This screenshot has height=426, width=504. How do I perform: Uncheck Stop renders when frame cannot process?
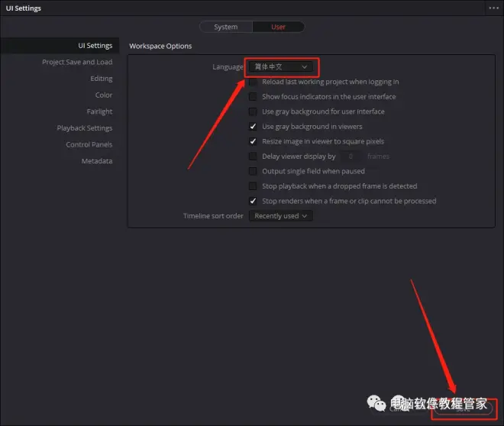click(x=253, y=201)
